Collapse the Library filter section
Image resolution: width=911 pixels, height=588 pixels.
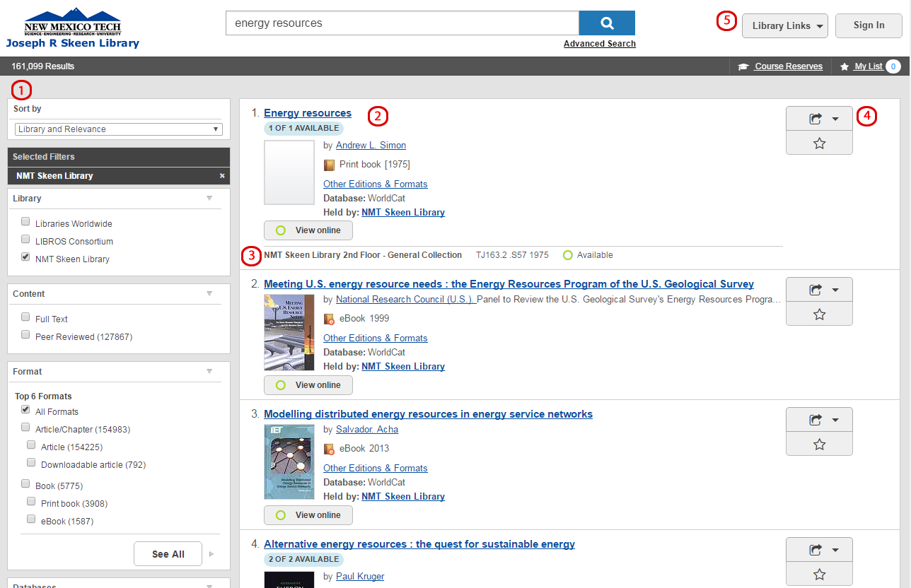(209, 199)
